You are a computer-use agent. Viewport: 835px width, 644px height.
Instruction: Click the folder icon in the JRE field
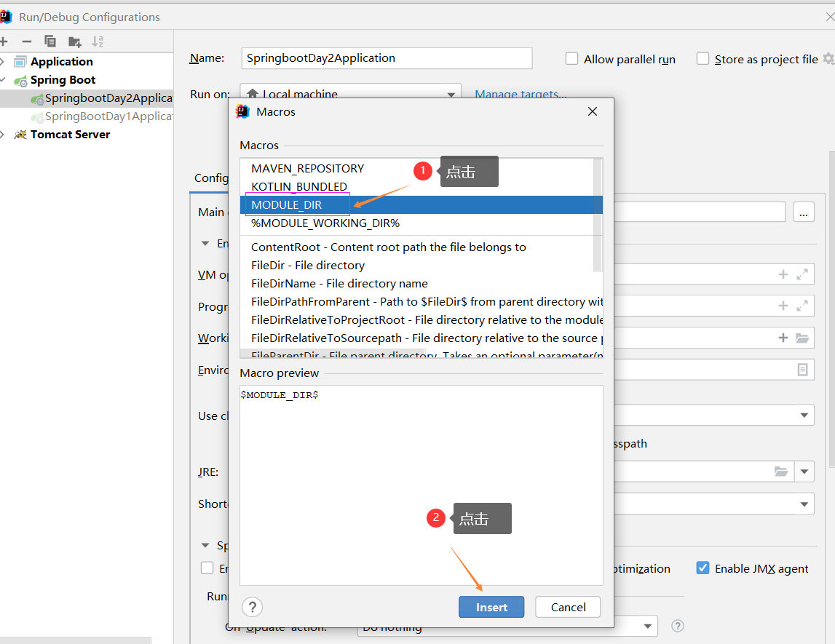tap(780, 472)
